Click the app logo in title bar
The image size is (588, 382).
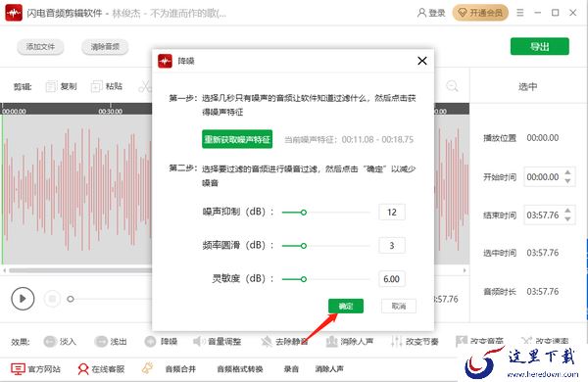(14, 13)
